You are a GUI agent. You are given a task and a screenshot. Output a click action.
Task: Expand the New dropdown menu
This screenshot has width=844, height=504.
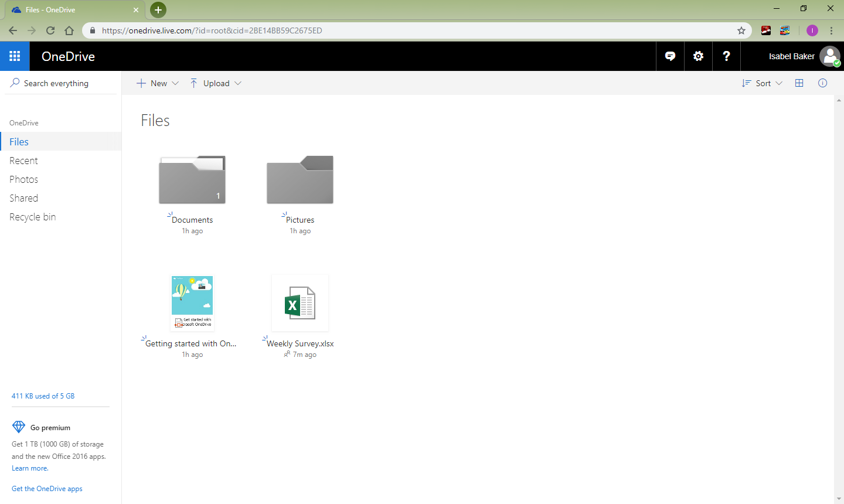tap(158, 83)
